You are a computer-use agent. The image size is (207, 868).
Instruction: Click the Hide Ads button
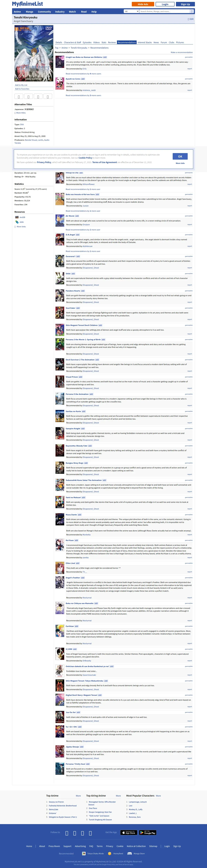(143, 4)
